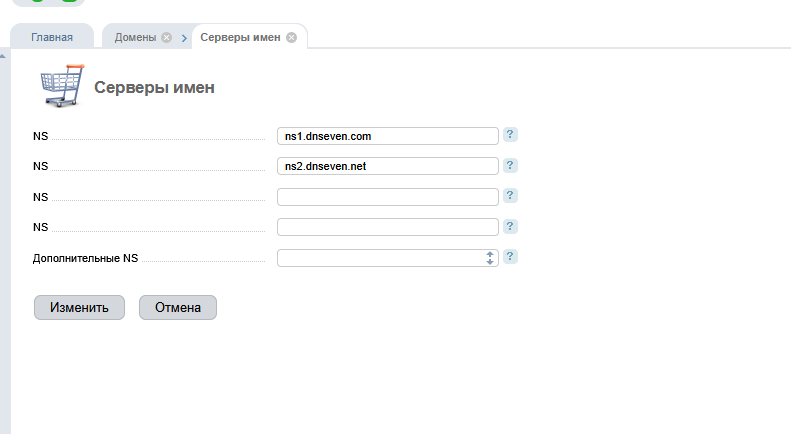Open help for the ns1.dnseven.com field
The width and height of the screenshot is (791, 434).
click(x=510, y=135)
